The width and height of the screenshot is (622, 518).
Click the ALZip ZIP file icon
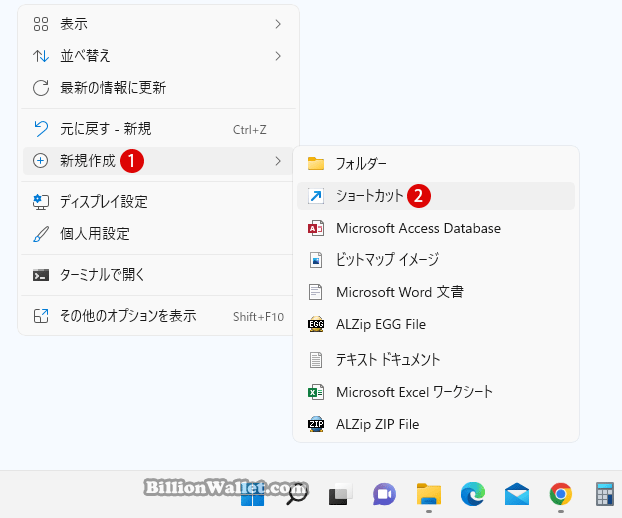(316, 424)
